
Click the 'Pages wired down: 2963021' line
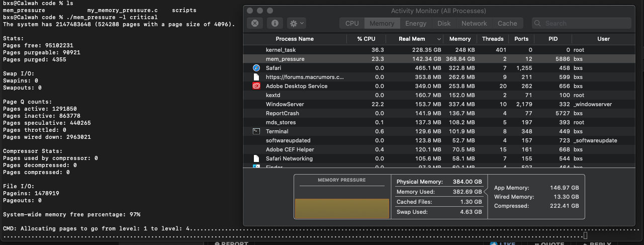[x=47, y=137]
